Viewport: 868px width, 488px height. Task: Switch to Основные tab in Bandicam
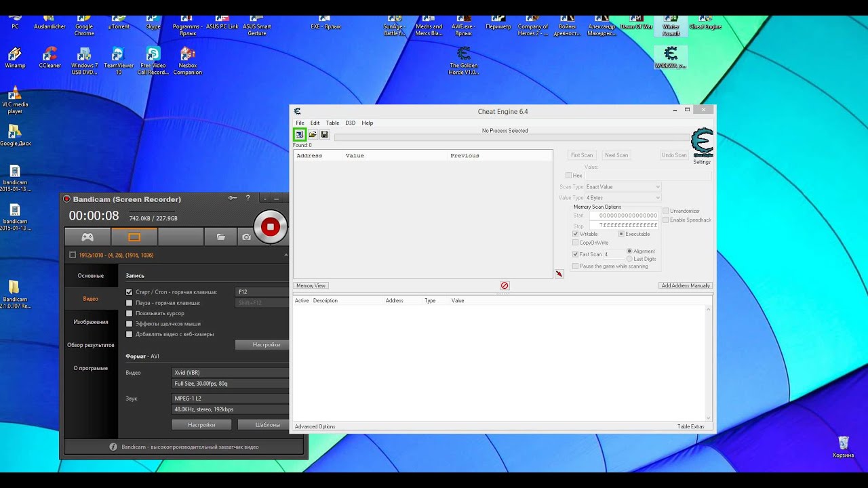(x=91, y=276)
